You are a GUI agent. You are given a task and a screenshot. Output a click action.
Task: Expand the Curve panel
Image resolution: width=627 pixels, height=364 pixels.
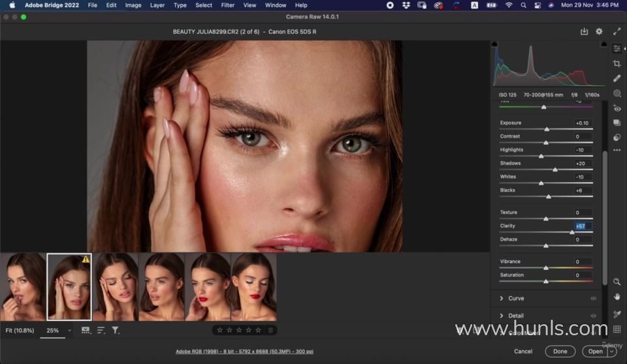(x=502, y=299)
